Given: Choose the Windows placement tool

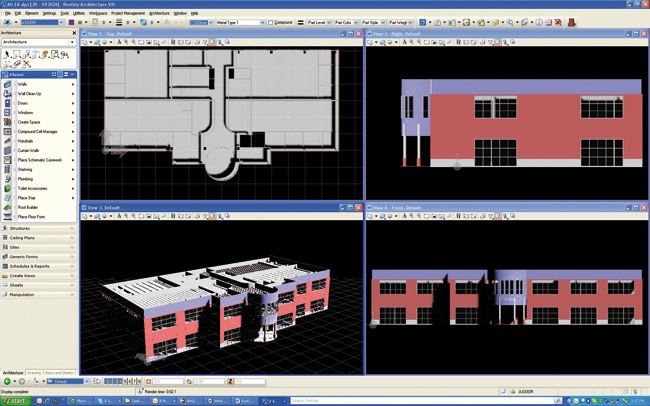Looking at the screenshot, I should [24, 112].
